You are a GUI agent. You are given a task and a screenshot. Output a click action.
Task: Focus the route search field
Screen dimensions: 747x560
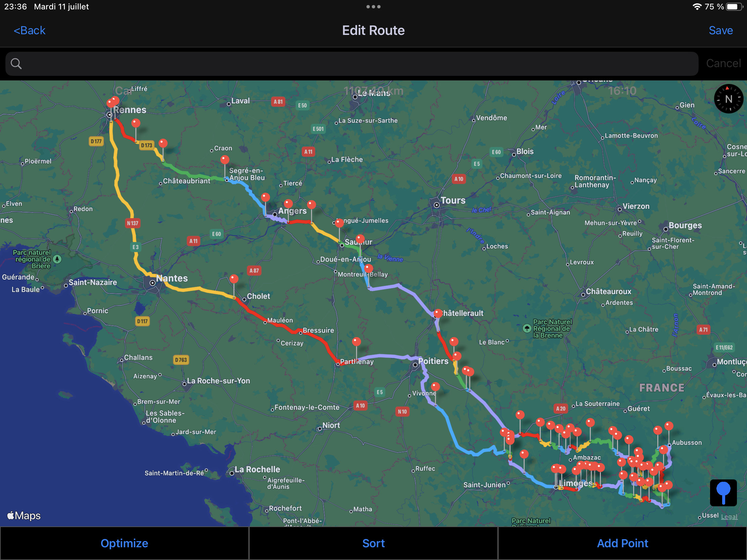[x=352, y=63]
